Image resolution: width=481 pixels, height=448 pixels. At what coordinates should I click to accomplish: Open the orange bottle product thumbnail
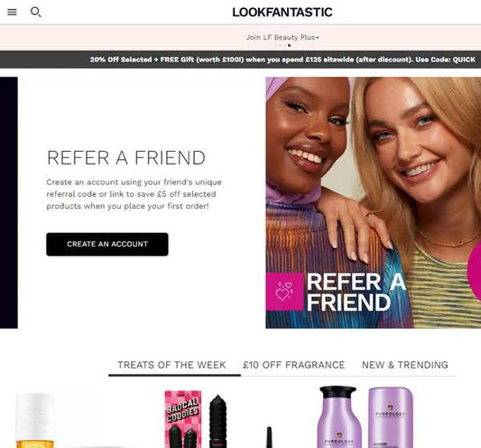tap(35, 420)
